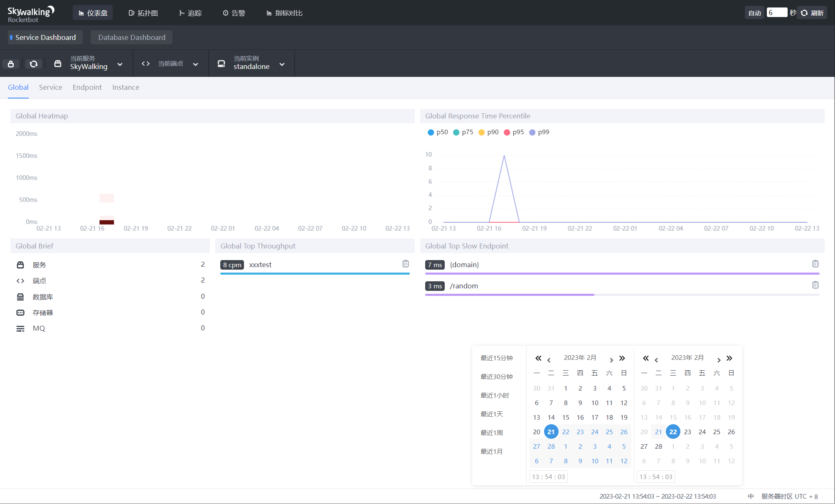The height and width of the screenshot is (504, 835).
Task: Toggle the 自动 auto-refresh button
Action: 754,13
